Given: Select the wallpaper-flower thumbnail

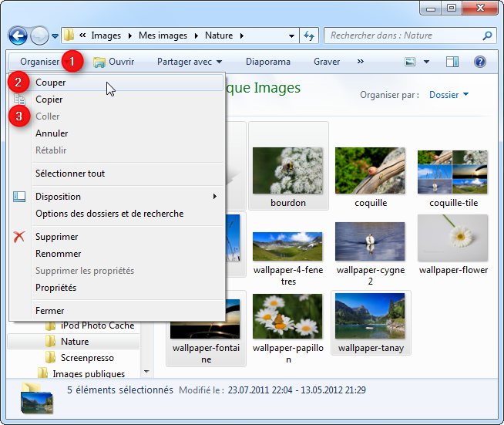Looking at the screenshot, I should [x=452, y=245].
